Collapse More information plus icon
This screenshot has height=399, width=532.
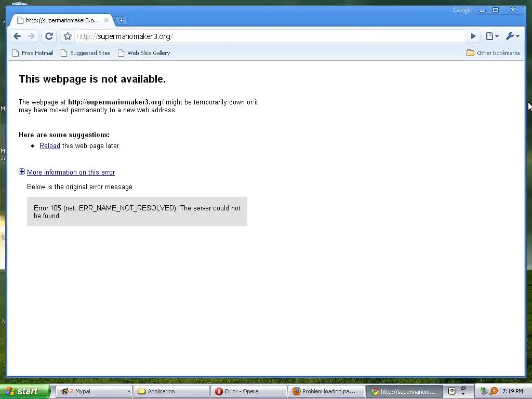22,171
